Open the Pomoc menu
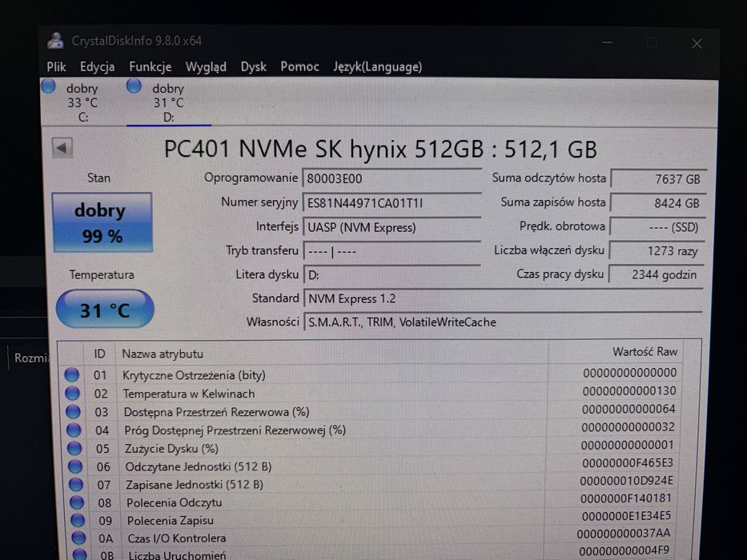 [x=299, y=66]
